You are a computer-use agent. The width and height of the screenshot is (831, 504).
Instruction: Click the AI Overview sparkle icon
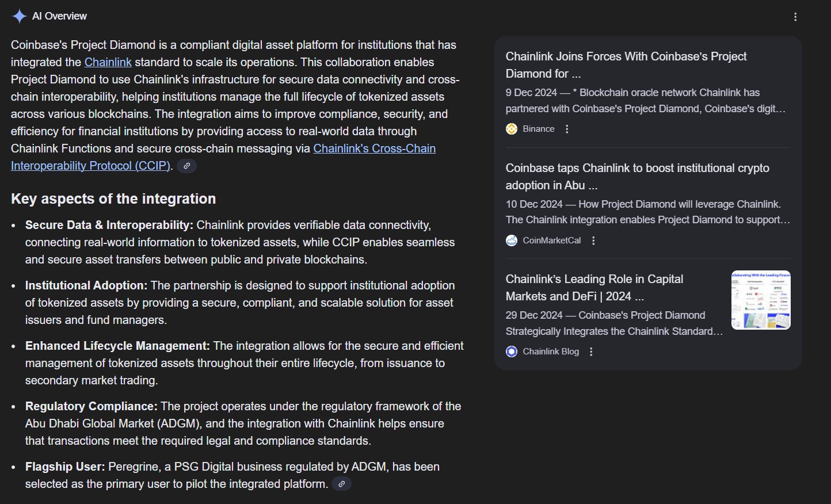point(19,16)
